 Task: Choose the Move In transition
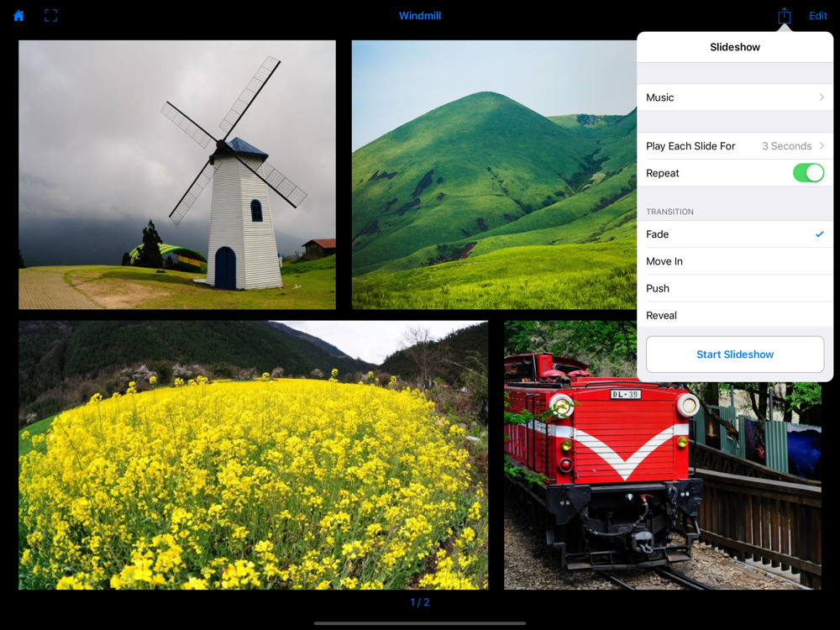[734, 261]
